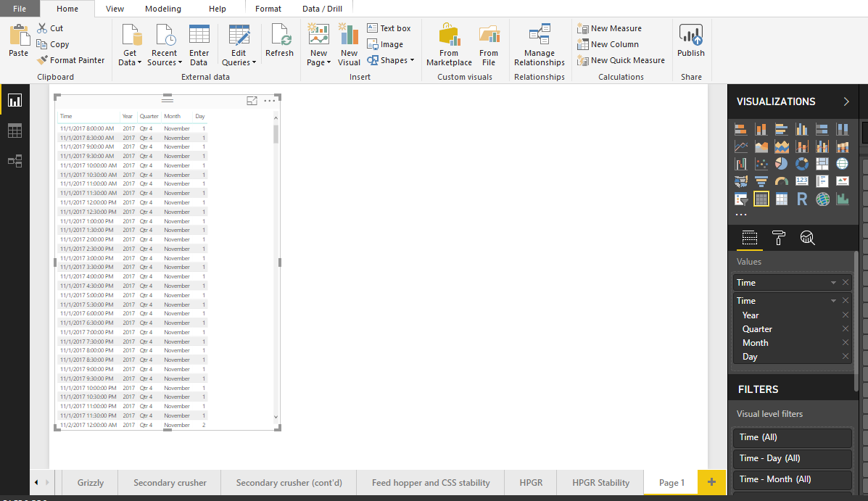This screenshot has width=868, height=501.
Task: Switch to Data view in sidebar
Action: pos(15,131)
